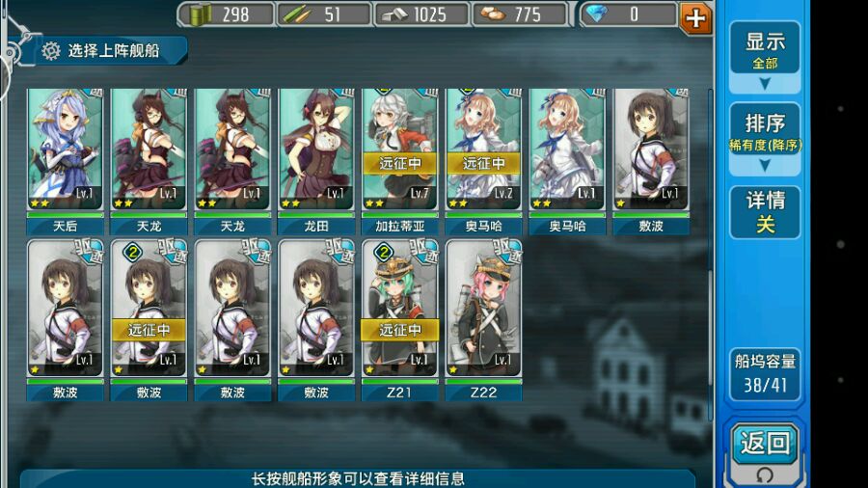Image resolution: width=868 pixels, height=488 pixels.
Task: Click the 返回 back button
Action: point(765,444)
